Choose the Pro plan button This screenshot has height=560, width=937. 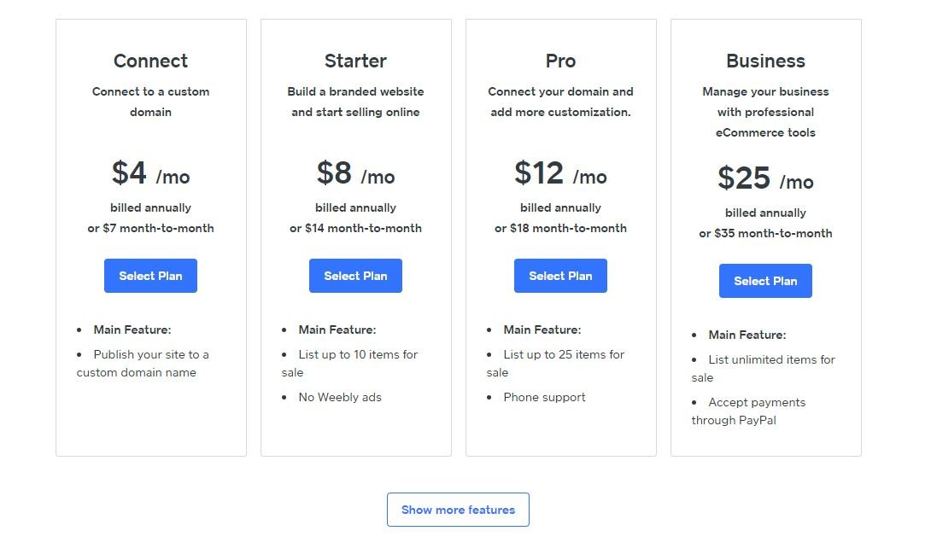pyautogui.click(x=560, y=276)
